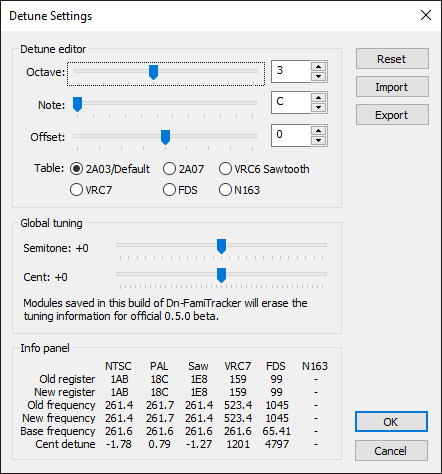Increment the Offset spinner up arrow
442x474 pixels.
319,131
